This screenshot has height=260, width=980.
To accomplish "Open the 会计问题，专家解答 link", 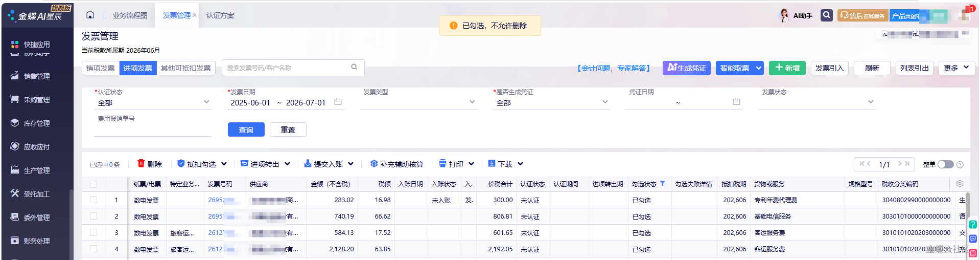I will pos(614,68).
